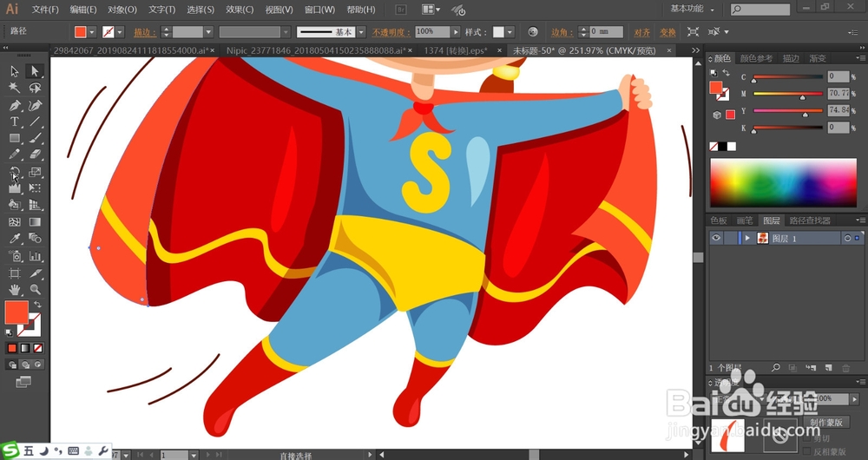Select the Rectangle tool
Viewport: 868px width, 460px height.
click(15, 138)
